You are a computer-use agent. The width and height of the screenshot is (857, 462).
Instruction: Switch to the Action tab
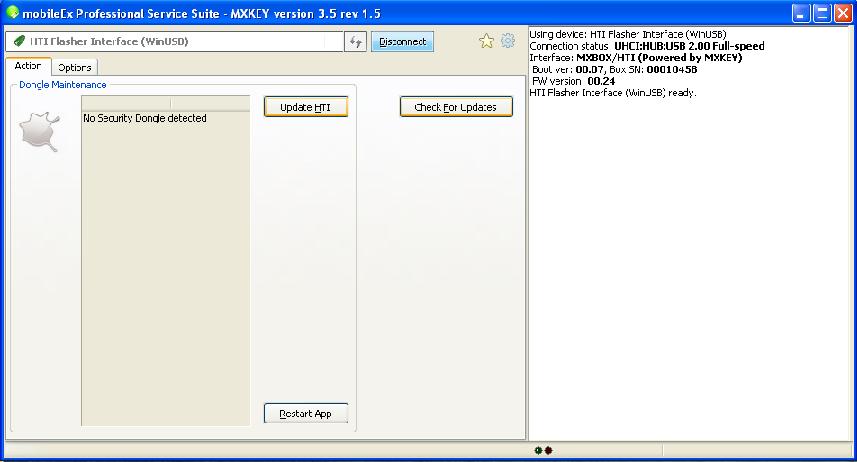click(x=28, y=66)
